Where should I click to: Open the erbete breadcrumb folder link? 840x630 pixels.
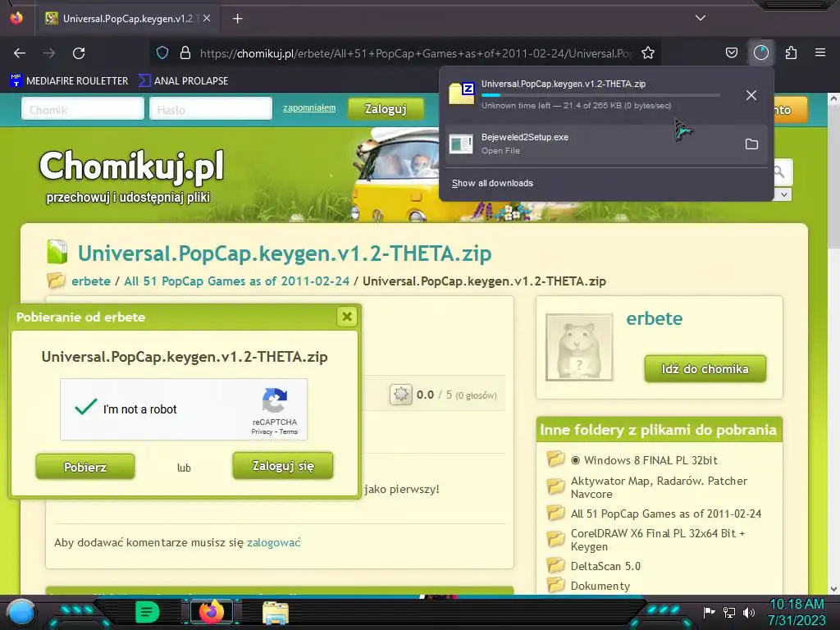[x=91, y=281]
